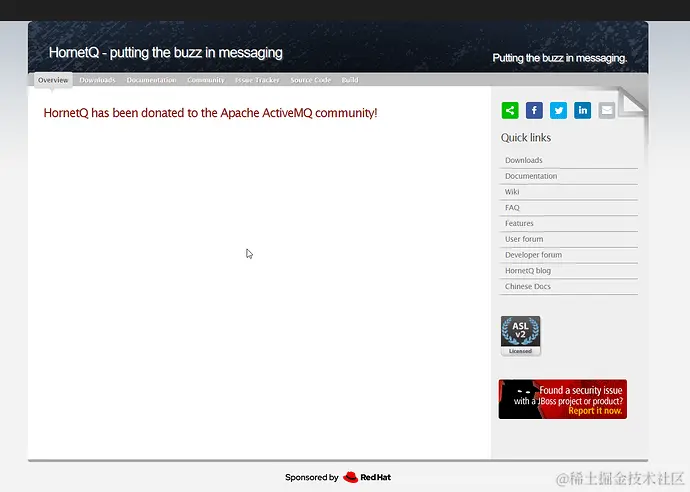Open the Issue Tracker tab
This screenshot has height=492, width=690.
pos(257,80)
